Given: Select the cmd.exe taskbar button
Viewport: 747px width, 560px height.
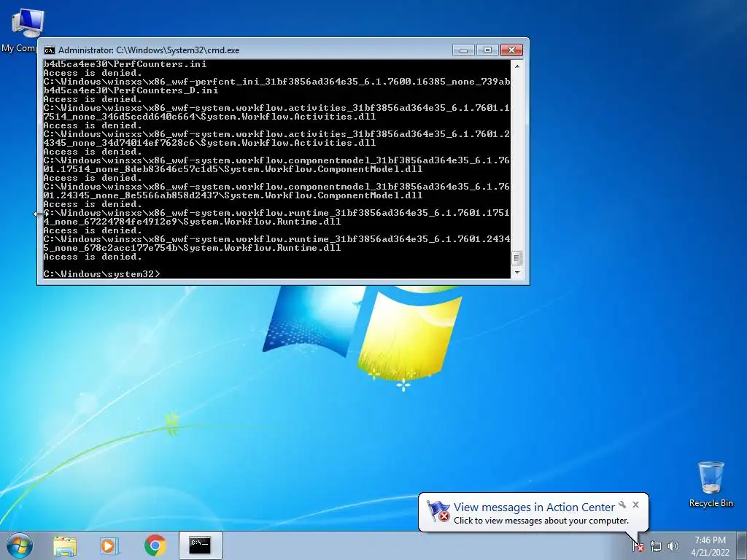Looking at the screenshot, I should 200,545.
